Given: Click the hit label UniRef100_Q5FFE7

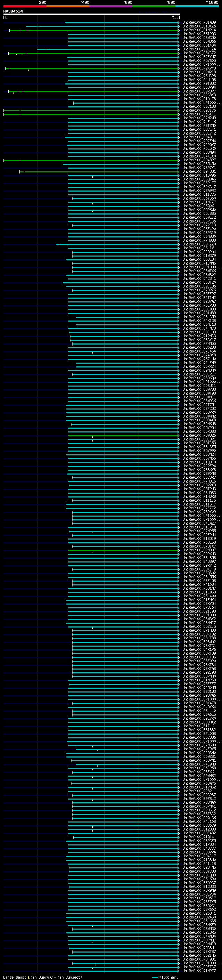Looking at the screenshot, I should (199, 684).
